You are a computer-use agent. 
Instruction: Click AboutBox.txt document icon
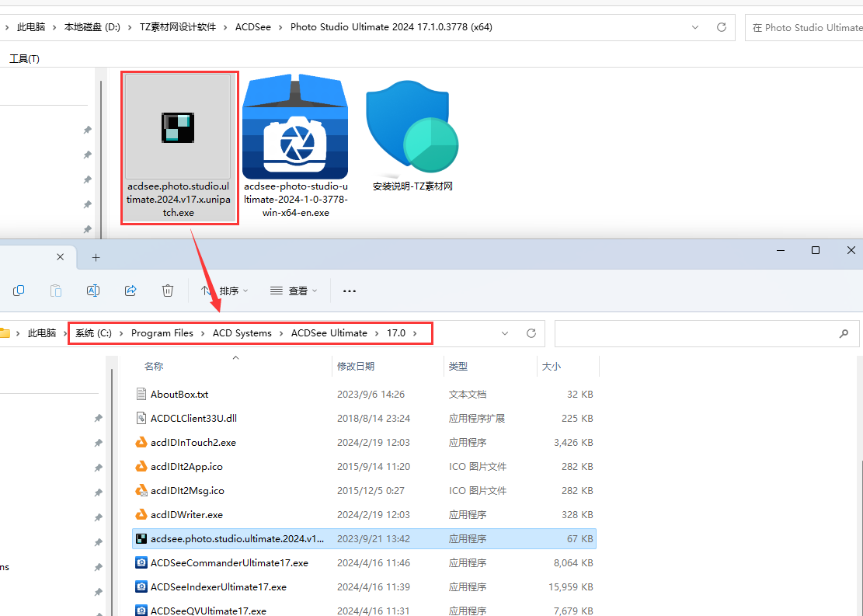[141, 394]
